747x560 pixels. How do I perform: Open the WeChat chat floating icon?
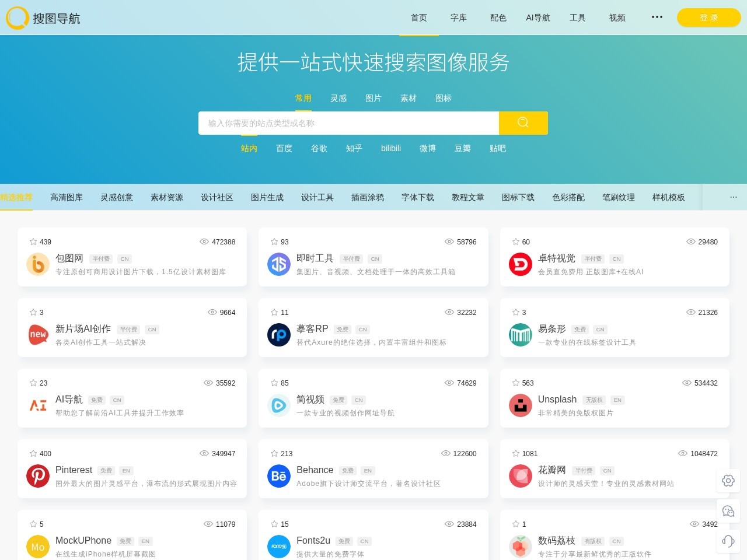[x=728, y=511]
